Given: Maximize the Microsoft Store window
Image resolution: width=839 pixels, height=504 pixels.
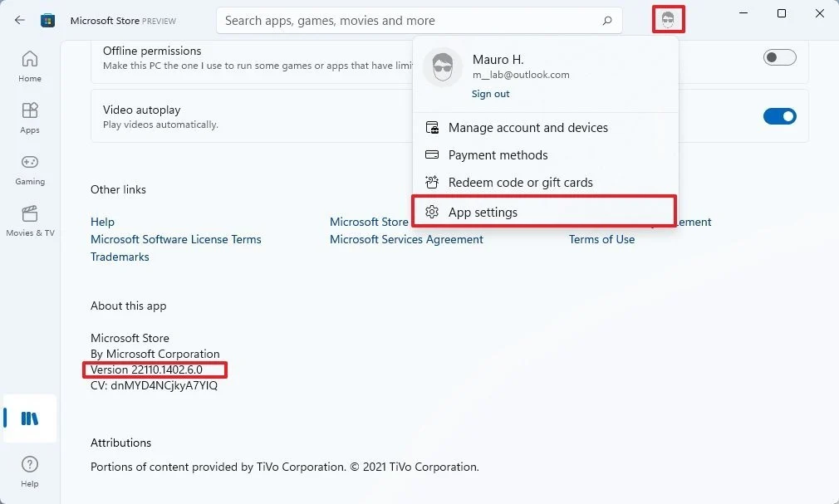Looking at the screenshot, I should coord(782,13).
